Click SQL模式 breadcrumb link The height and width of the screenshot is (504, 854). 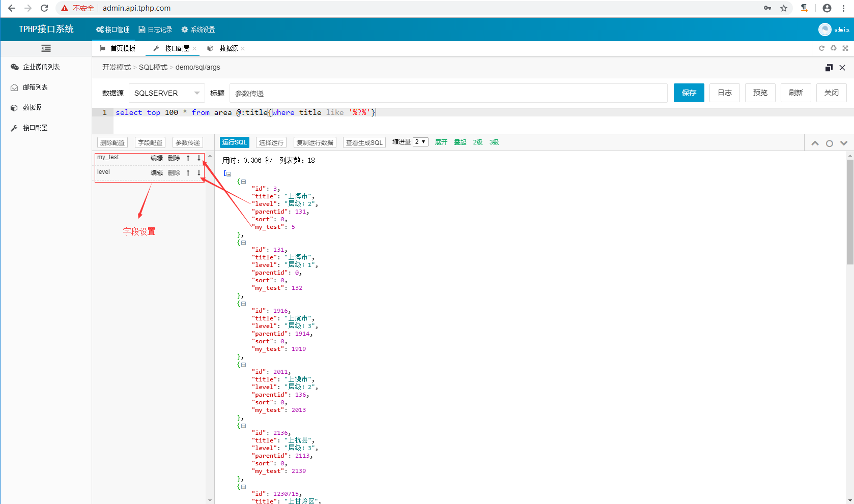point(153,67)
